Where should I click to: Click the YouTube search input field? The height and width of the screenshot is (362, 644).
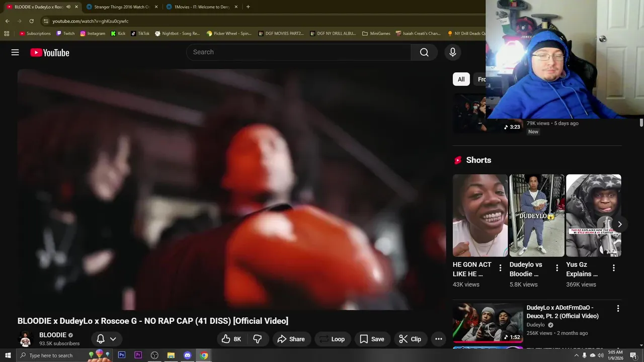(x=299, y=52)
